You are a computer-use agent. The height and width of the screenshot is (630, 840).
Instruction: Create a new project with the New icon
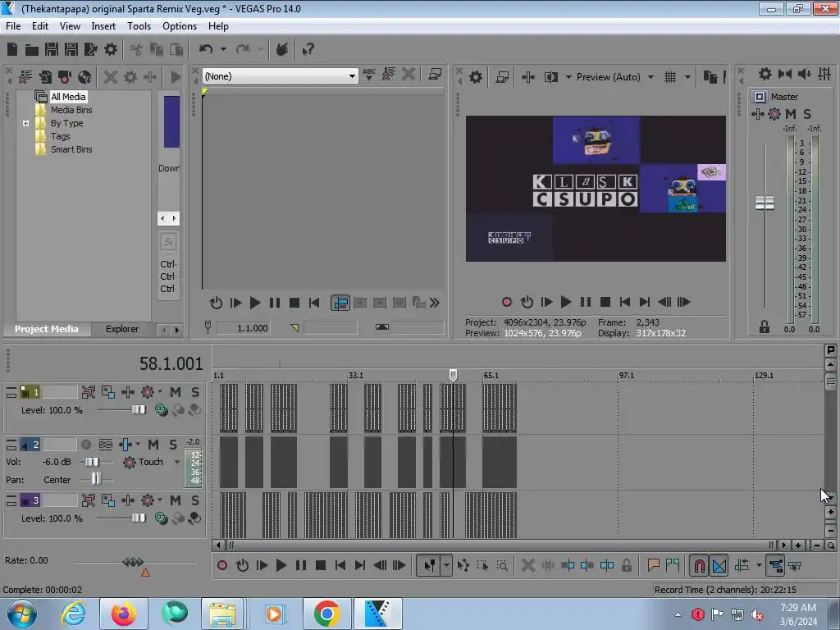(12, 49)
